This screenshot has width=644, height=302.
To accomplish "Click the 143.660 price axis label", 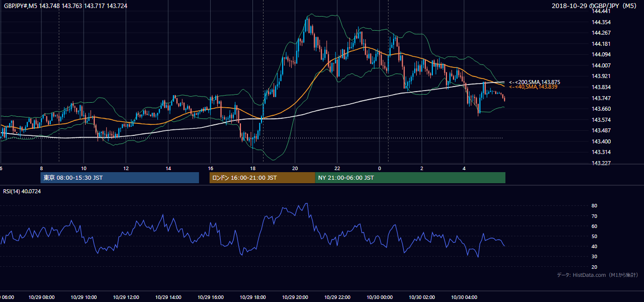I will (x=602, y=109).
